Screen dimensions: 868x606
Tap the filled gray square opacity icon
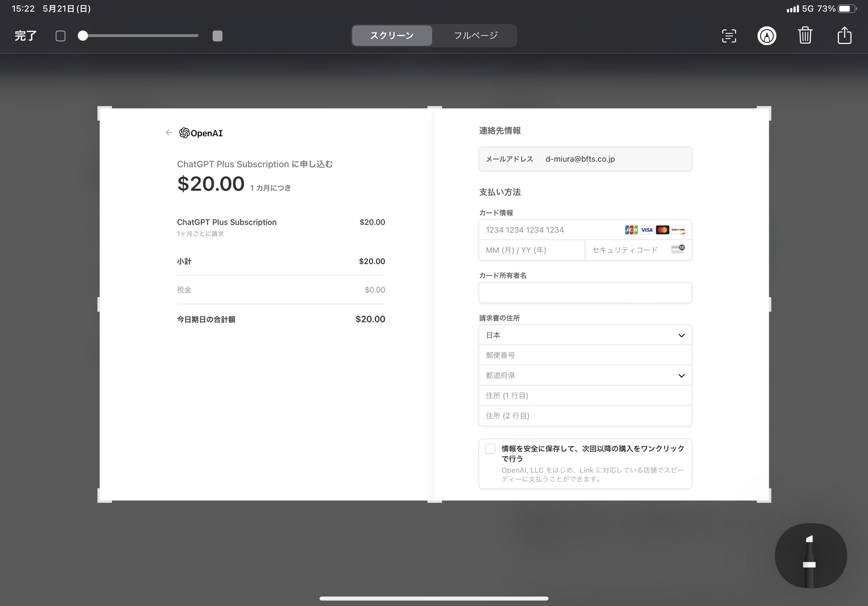[x=217, y=36]
